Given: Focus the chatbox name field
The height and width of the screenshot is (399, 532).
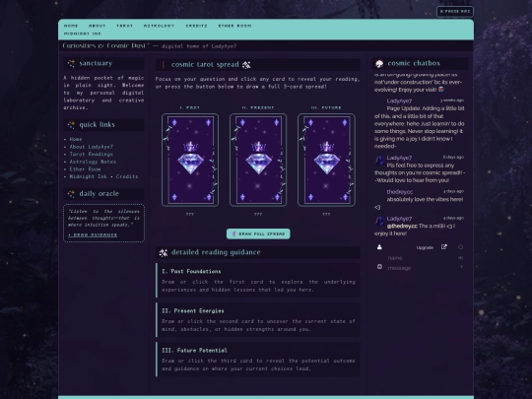Looking at the screenshot, I should click(421, 258).
